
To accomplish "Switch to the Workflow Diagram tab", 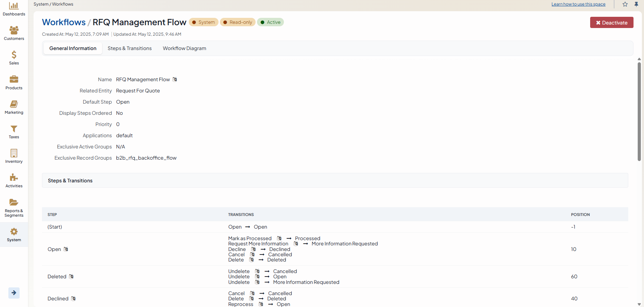I will pyautogui.click(x=184, y=48).
